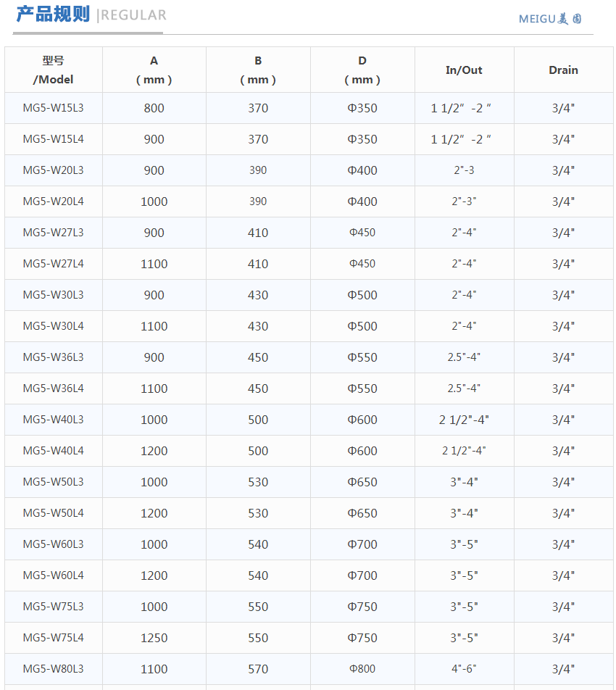Select the In/Out column header
The width and height of the screenshot is (616, 690).
[464, 70]
